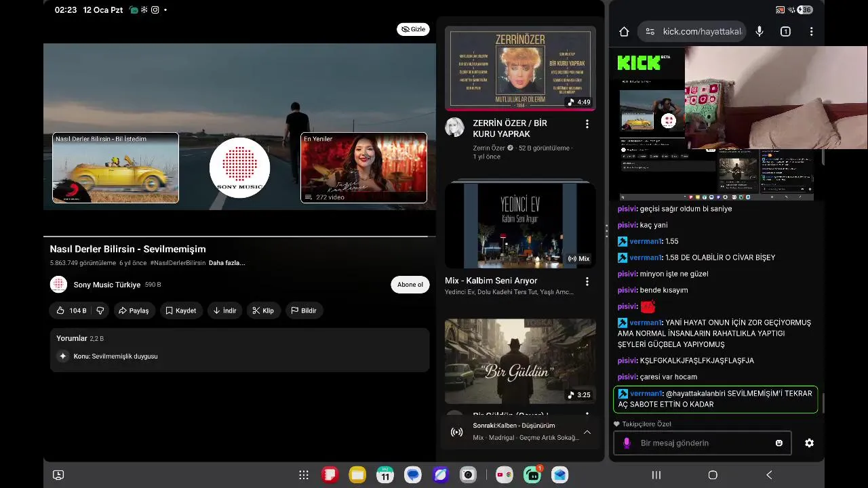
Task: Open the green app with notification badge in the taskbar
Action: coord(532,475)
